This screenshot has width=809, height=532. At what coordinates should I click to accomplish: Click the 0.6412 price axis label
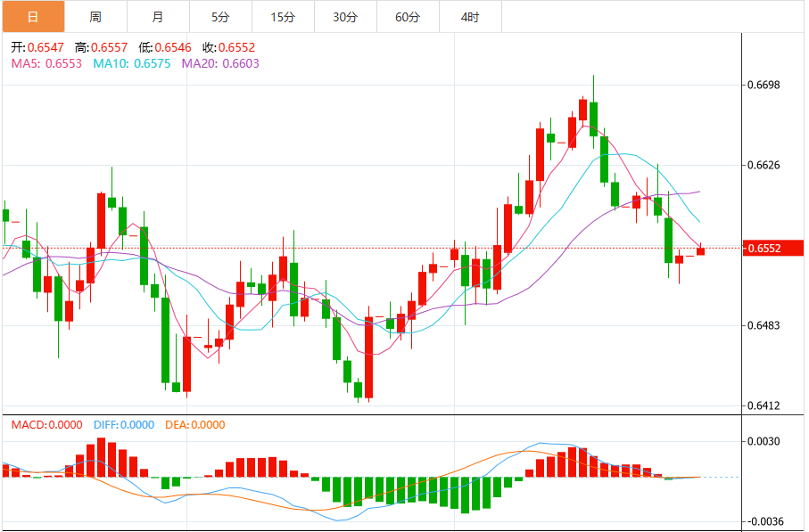click(x=764, y=405)
